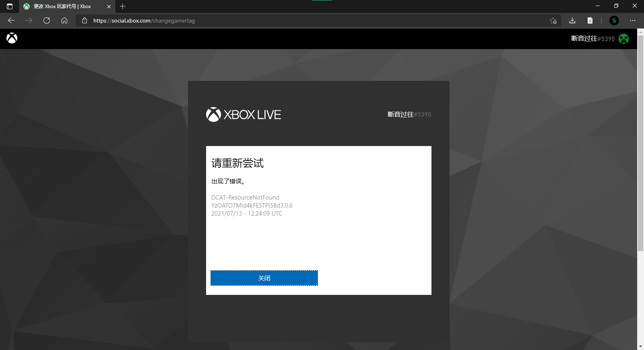The image size is (644, 350).
Task: Open the collections page icon
Action: 590,21
